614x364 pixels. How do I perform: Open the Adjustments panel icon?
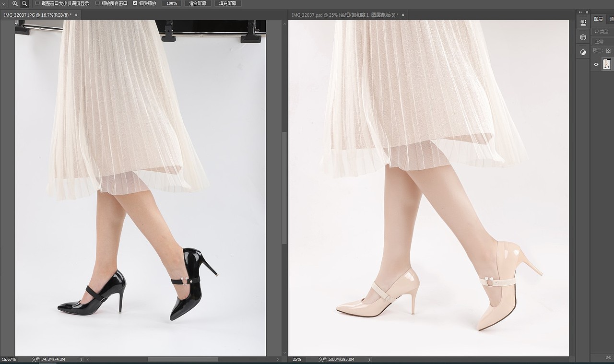point(583,52)
